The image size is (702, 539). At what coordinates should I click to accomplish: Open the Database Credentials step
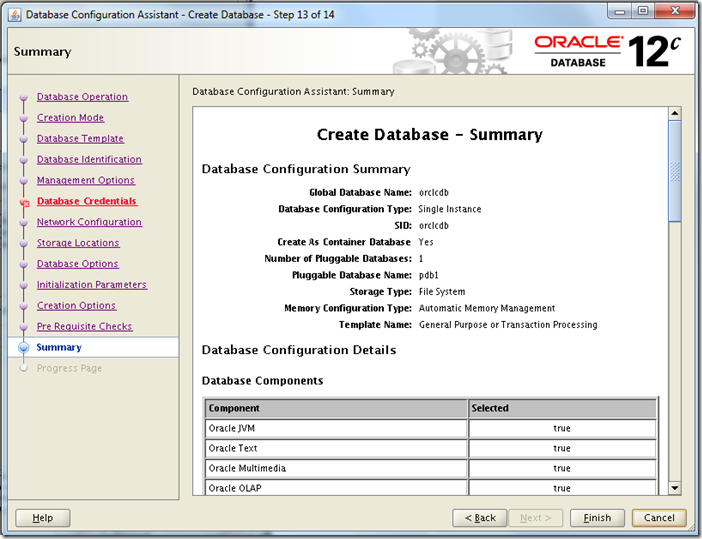click(x=86, y=201)
